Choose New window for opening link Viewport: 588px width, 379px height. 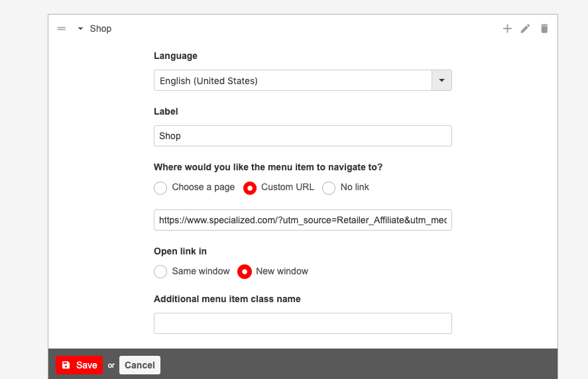tap(245, 272)
